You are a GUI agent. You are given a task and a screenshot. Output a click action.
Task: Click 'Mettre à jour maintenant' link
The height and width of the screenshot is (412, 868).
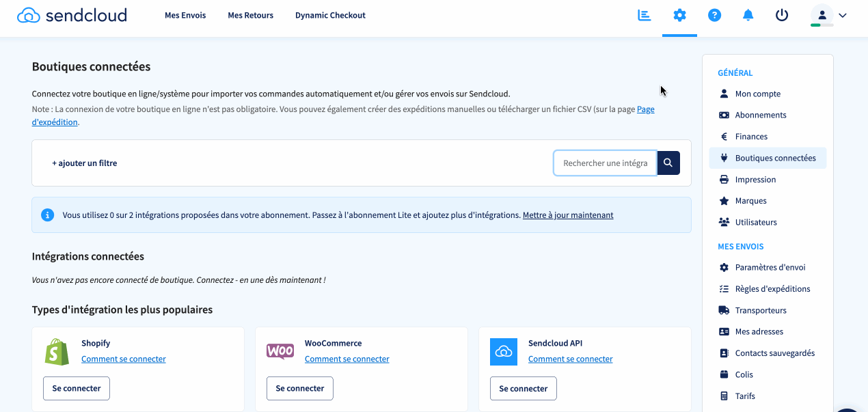(568, 215)
